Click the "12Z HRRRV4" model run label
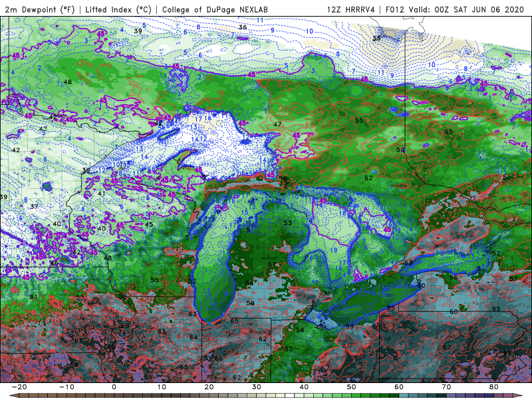The height and width of the screenshot is (399, 532). (350, 9)
